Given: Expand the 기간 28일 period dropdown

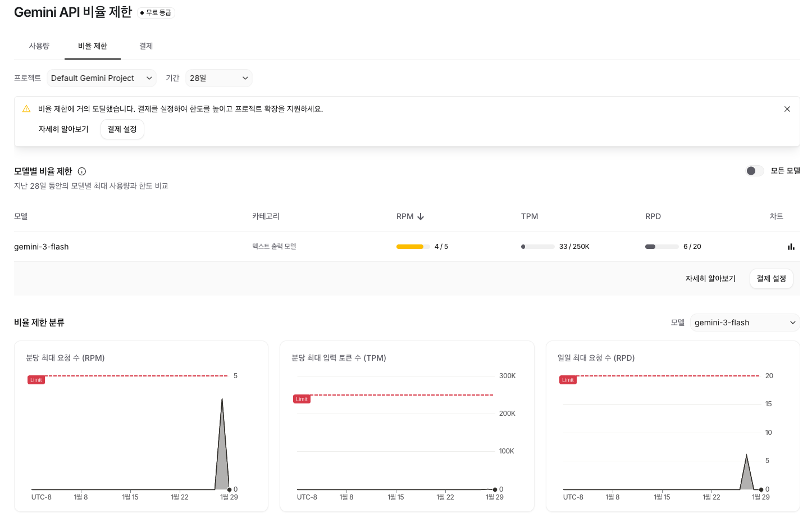Looking at the screenshot, I should click(x=218, y=78).
